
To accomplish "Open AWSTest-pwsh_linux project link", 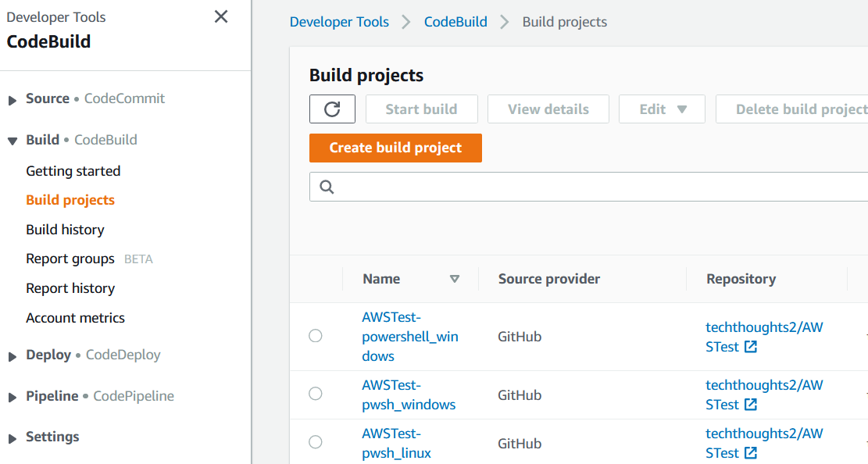I will coord(396,444).
